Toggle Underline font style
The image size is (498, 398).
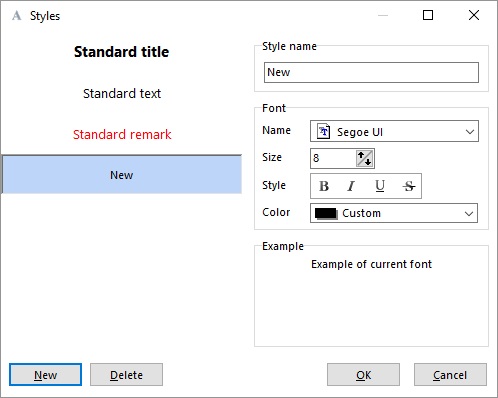click(x=380, y=186)
